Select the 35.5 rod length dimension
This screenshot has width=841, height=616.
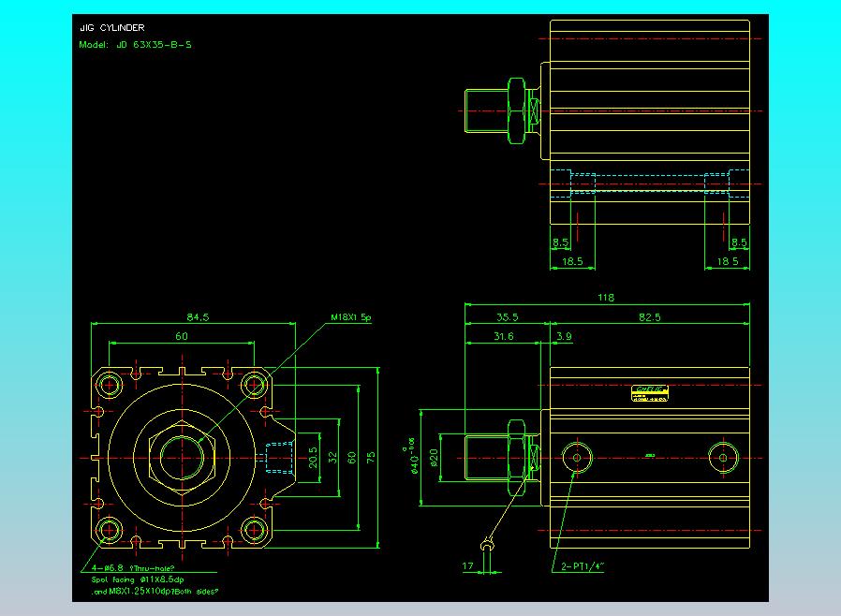507,317
